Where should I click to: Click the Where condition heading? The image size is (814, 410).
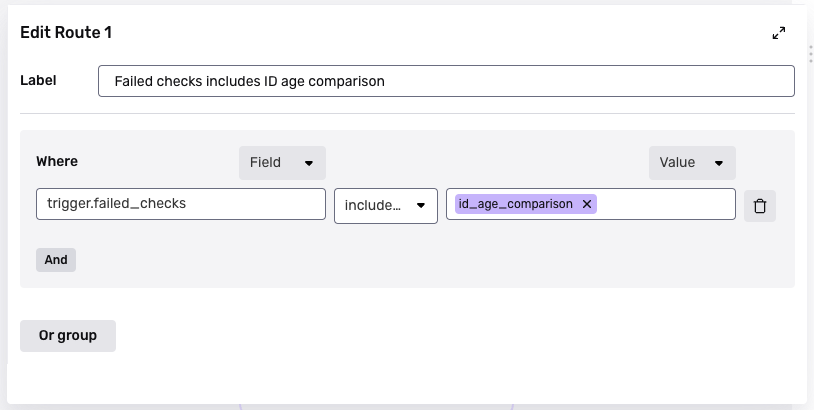[x=57, y=162]
